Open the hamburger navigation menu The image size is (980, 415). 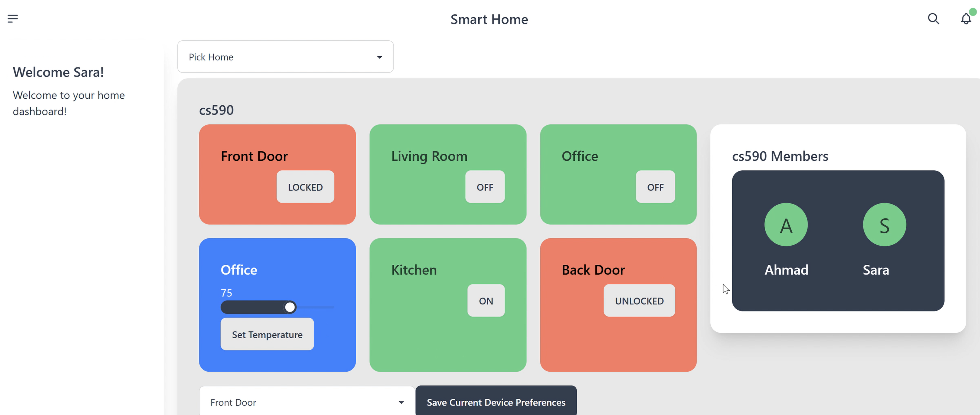pos(13,18)
